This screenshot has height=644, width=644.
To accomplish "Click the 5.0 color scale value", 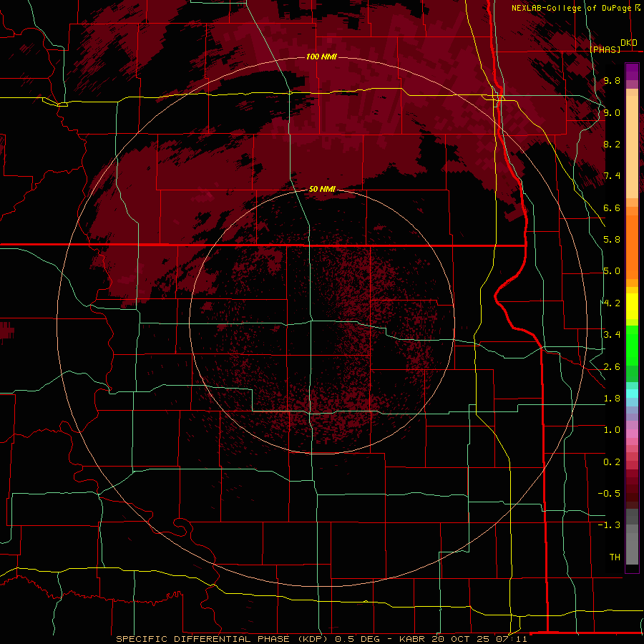I will 612,271.
